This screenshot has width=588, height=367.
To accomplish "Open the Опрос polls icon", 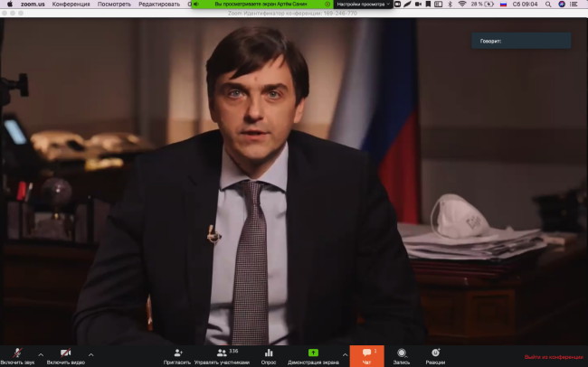I will point(269,353).
